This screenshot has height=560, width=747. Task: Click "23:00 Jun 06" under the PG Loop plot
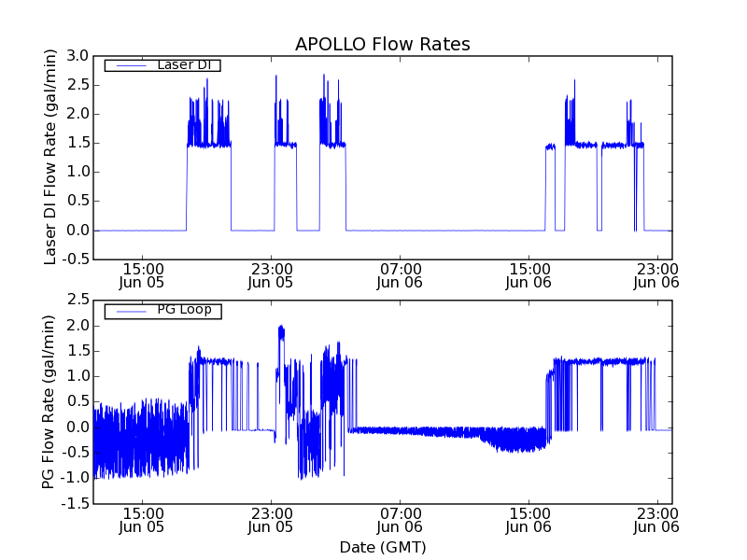pyautogui.click(x=656, y=521)
